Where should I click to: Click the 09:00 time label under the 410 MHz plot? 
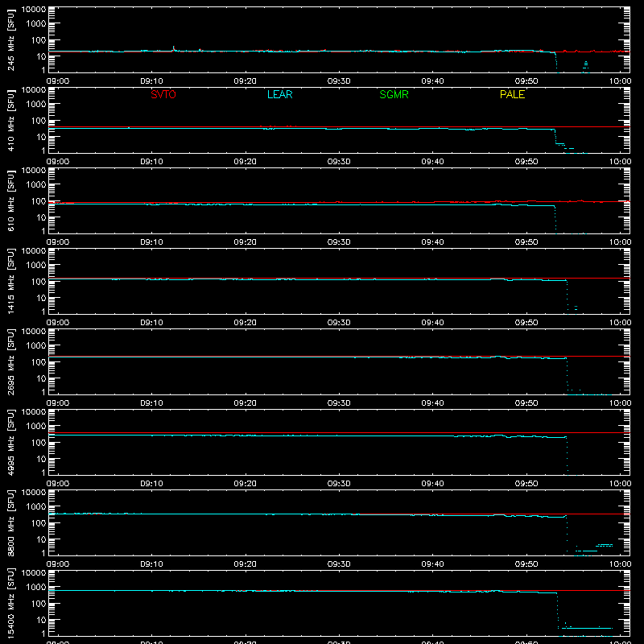point(58,162)
